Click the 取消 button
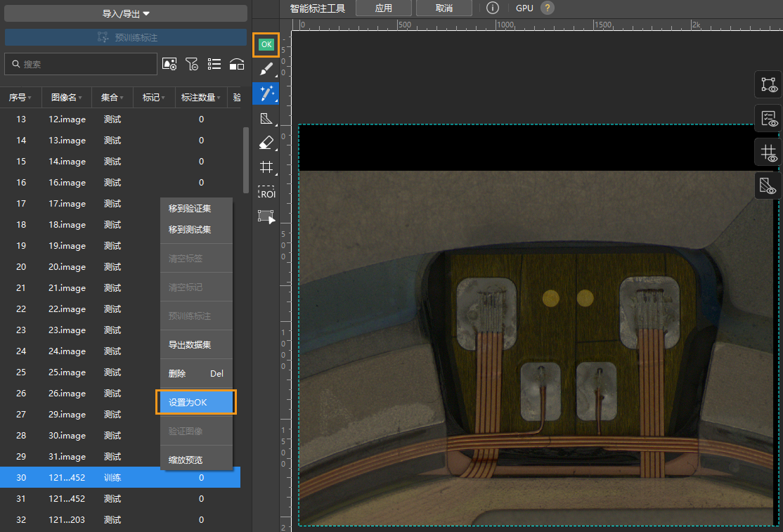The height and width of the screenshot is (532, 783). [x=444, y=8]
